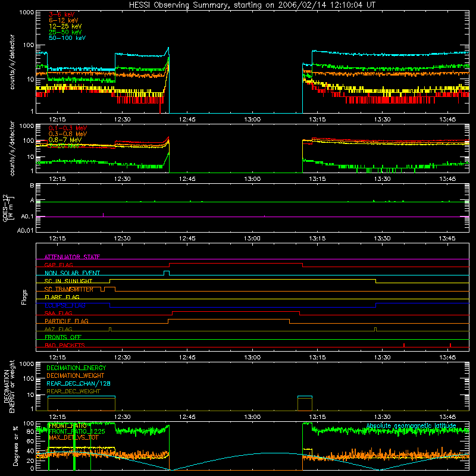Select the A0.01 tick label on GOES axis
This screenshot has width=476, height=476.
[x=25, y=230]
